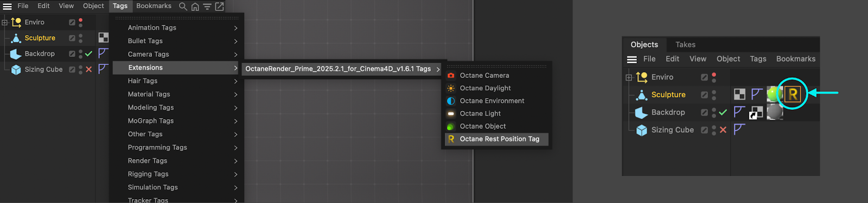Toggle Sizing Cube red X in Objects panel
Image resolution: width=868 pixels, height=203 pixels.
(x=723, y=130)
